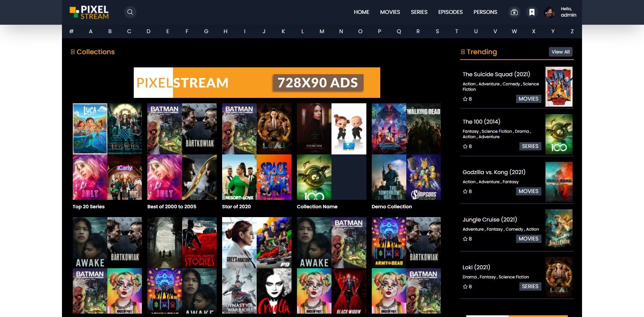Click star rating of Godzilla vs. Kong
This screenshot has height=317, width=644.
(467, 191)
